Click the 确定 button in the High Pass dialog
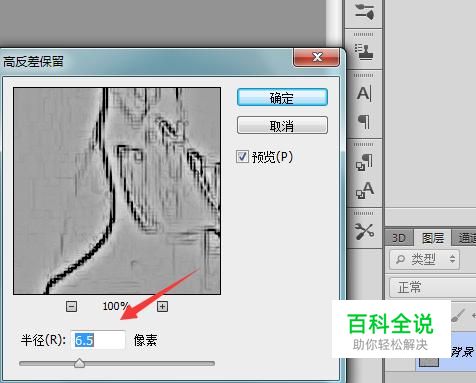The image size is (476, 383). click(x=282, y=98)
